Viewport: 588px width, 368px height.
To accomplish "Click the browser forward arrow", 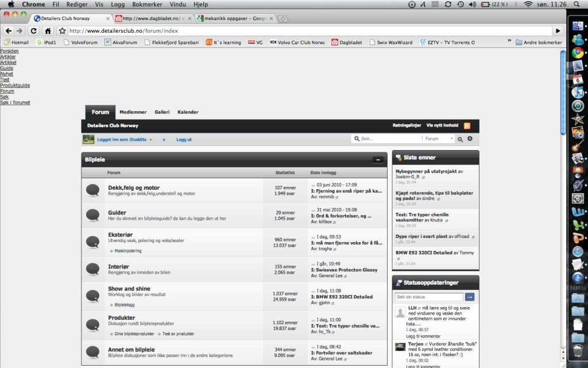I will pyautogui.click(x=20, y=31).
